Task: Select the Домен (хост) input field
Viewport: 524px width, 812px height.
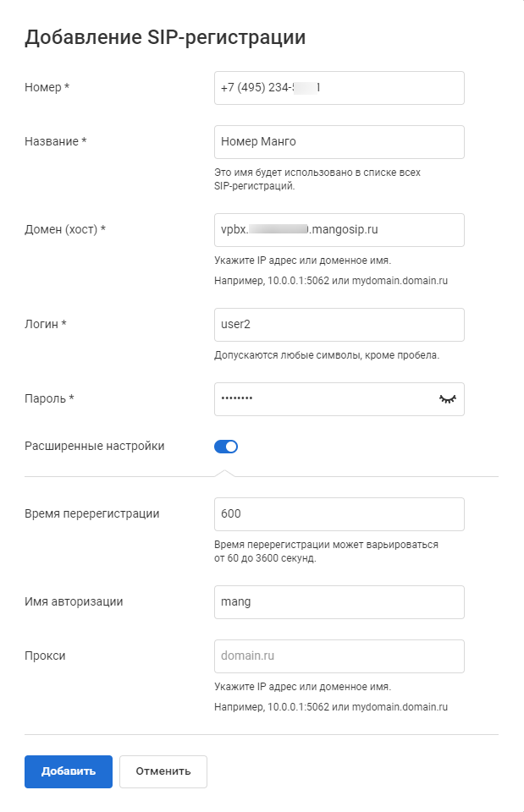Action: click(x=339, y=230)
